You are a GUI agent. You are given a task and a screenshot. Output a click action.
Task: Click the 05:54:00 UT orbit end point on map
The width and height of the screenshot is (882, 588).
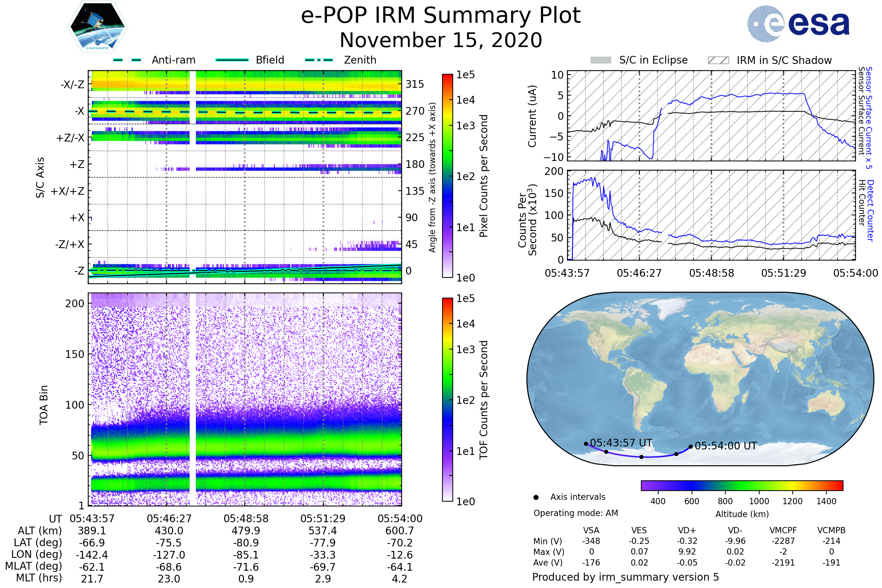pos(691,447)
